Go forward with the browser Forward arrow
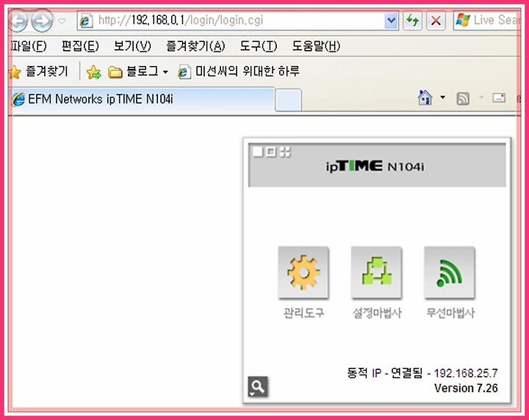Image resolution: width=529 pixels, height=420 pixels. pyautogui.click(x=42, y=21)
